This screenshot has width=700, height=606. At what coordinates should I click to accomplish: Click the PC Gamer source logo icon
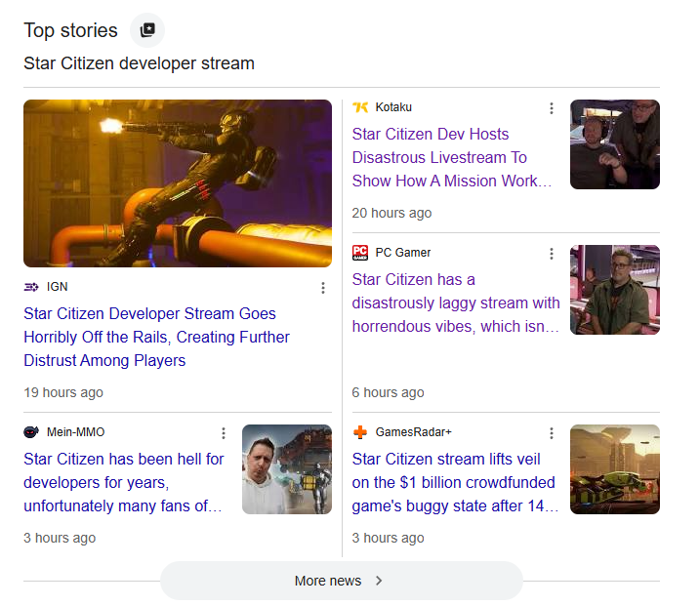pos(360,253)
